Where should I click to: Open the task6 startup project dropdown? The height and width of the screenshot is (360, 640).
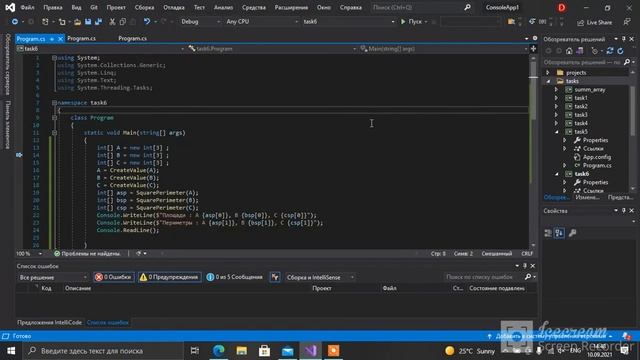[x=348, y=22]
